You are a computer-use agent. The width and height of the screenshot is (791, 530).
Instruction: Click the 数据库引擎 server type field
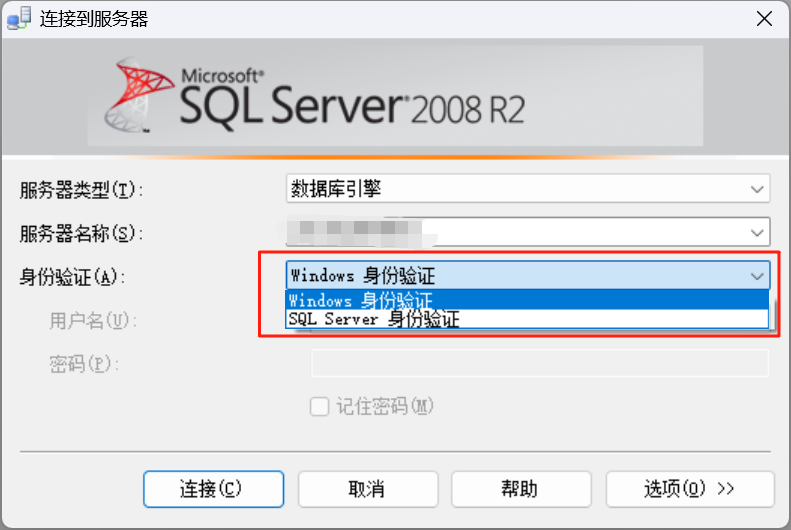point(528,189)
